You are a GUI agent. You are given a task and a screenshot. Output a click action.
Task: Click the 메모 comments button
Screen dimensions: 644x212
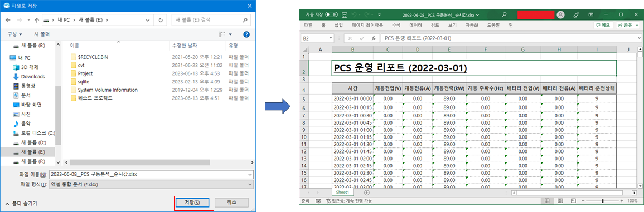tap(603, 26)
